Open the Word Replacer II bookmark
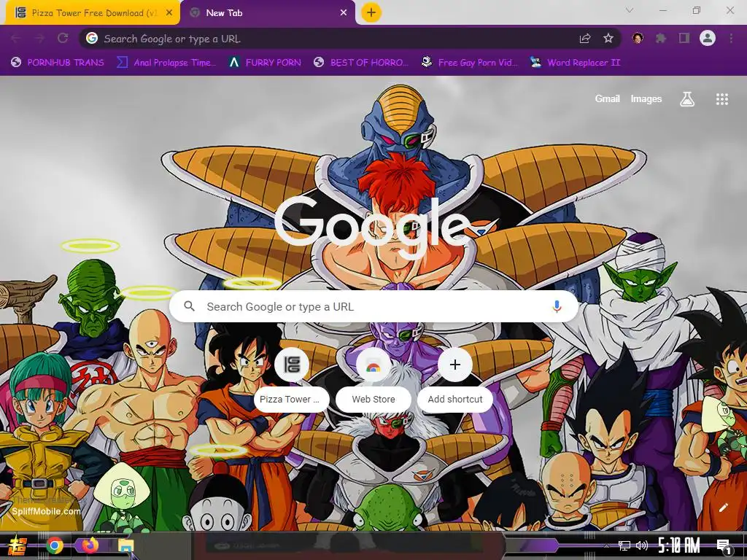The width and height of the screenshot is (747, 560). point(576,63)
